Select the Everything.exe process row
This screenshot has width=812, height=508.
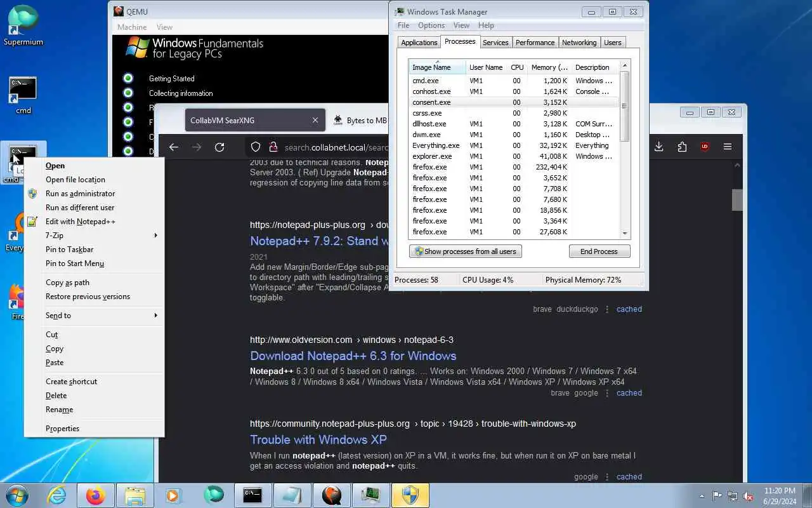(x=514, y=145)
